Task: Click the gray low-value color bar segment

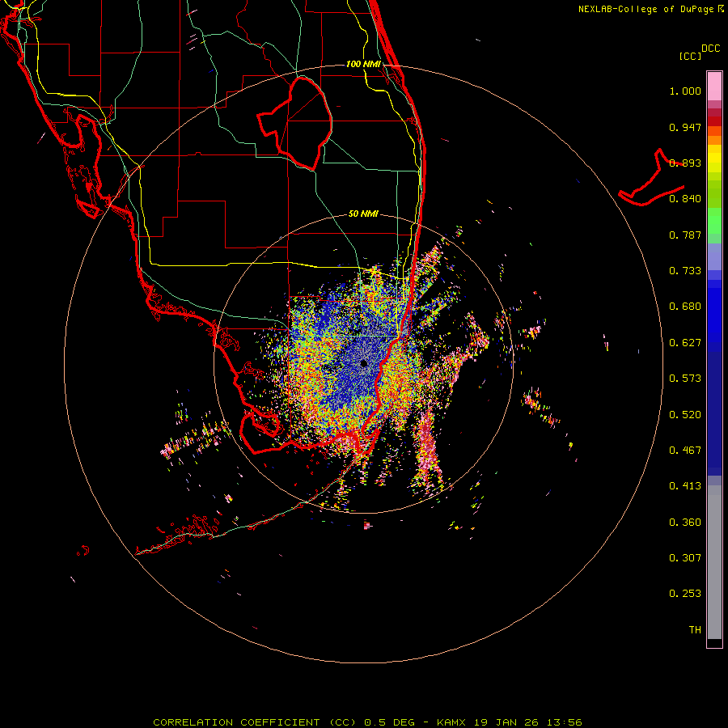Action: [x=714, y=562]
